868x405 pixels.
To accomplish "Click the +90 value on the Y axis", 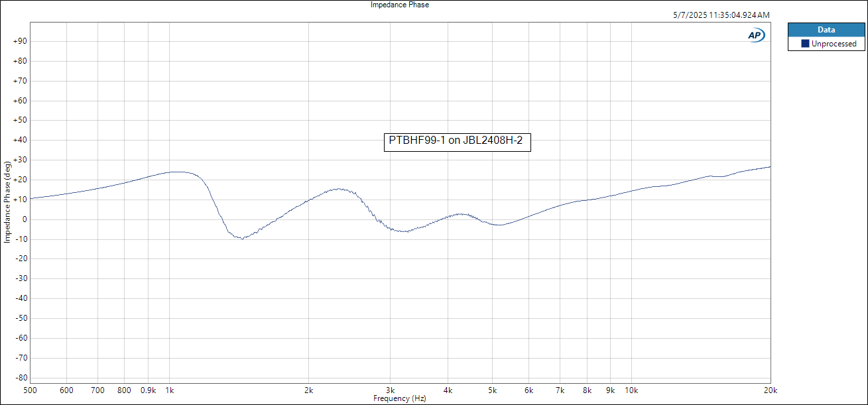I will (19, 41).
